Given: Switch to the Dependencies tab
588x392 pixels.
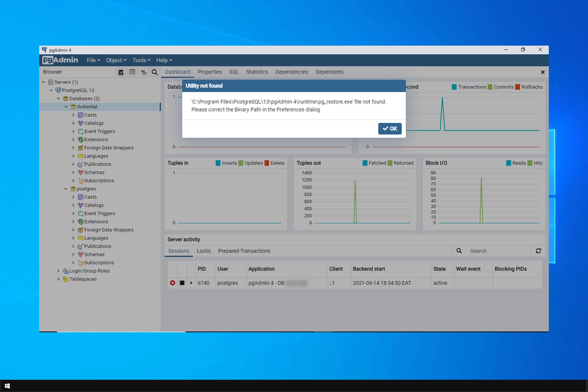Looking at the screenshot, I should 292,72.
